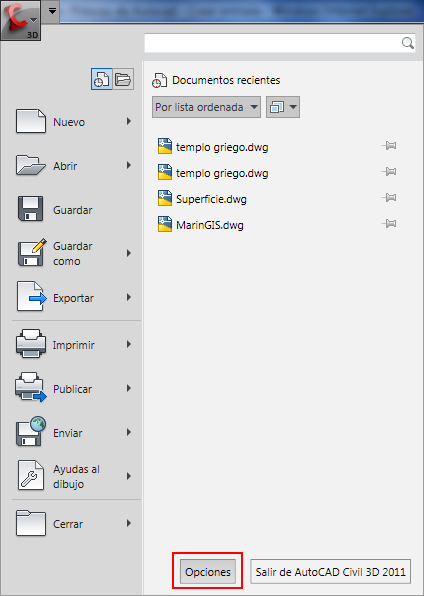Click the MarinGIS.dwg file icon
The image size is (424, 596).
click(165, 224)
